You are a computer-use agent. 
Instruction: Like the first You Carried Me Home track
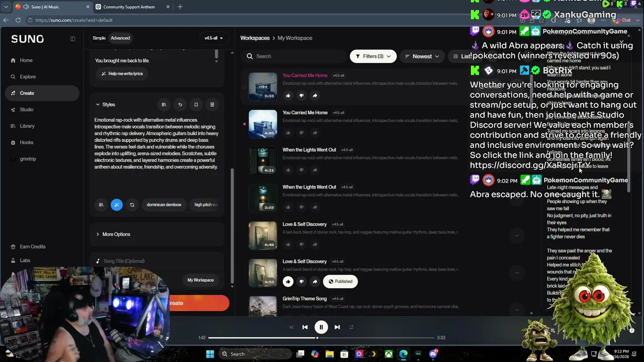pyautogui.click(x=288, y=96)
